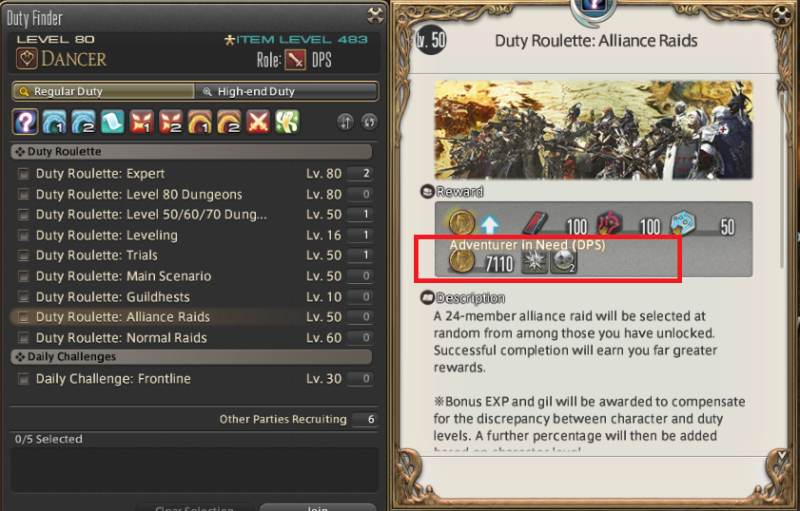This screenshot has width=800, height=511.
Task: Check the Duty Roulette: Expert checkbox
Action: 23,174
